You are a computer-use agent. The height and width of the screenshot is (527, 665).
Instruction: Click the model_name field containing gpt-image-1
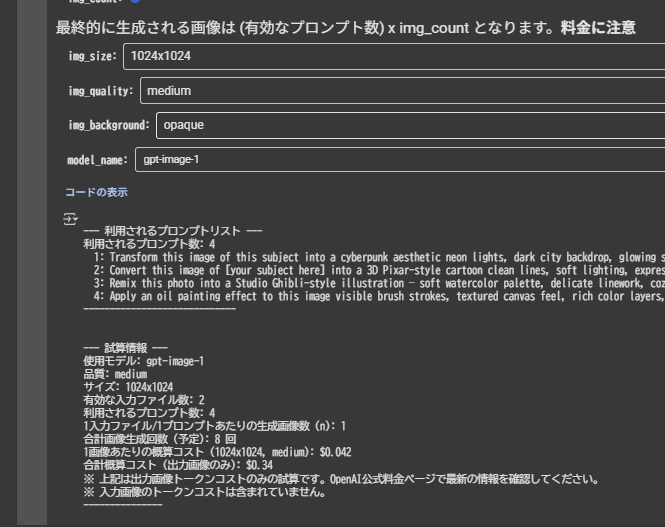click(400, 160)
